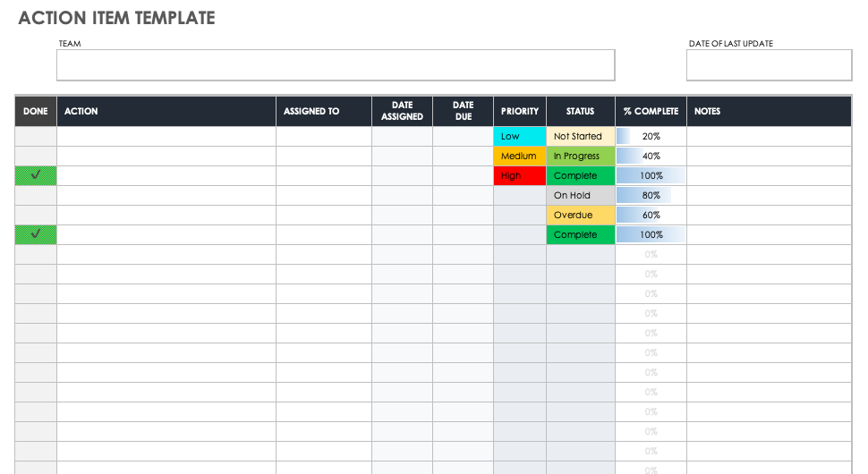868x474 pixels.
Task: Select the In Progress status cell
Action: (580, 157)
